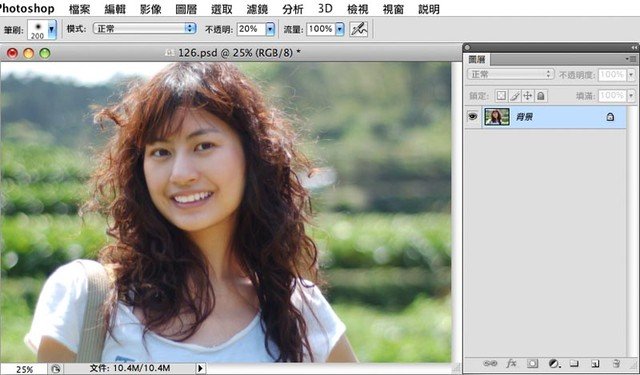Screen dimensions: 640x375
Task: Open the flow slider arrow
Action: click(x=340, y=29)
